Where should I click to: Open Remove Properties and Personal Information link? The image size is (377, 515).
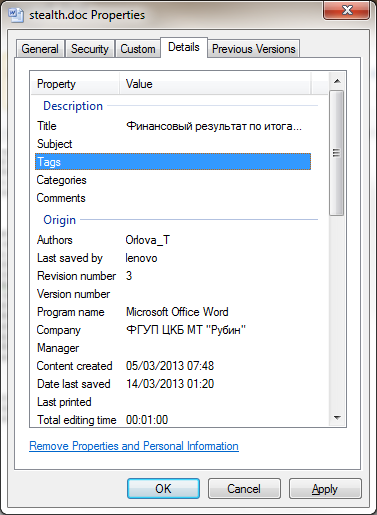pos(134,446)
